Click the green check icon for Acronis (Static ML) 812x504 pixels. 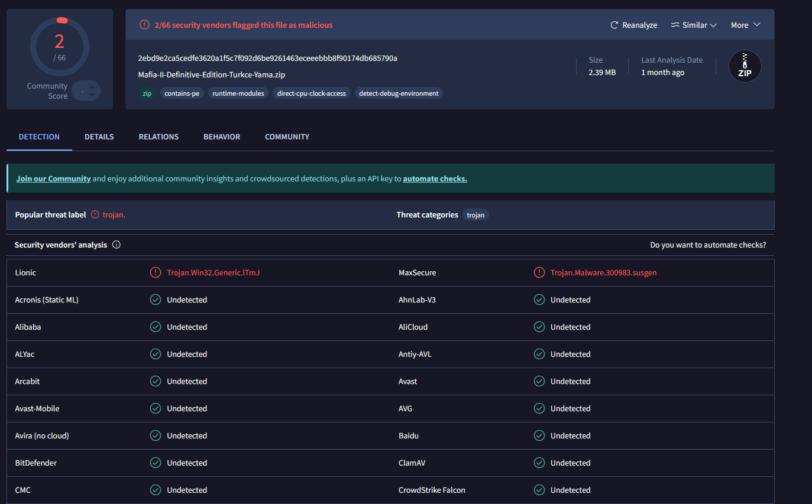[156, 300]
